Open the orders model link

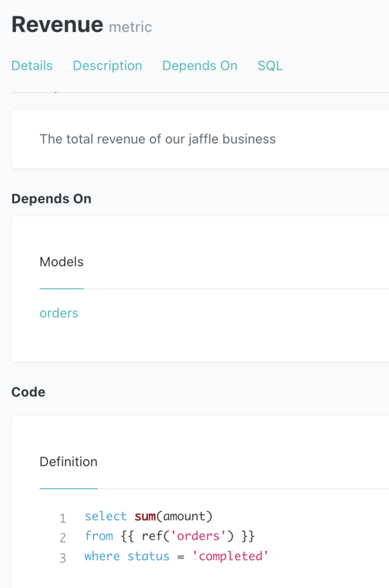pos(59,313)
